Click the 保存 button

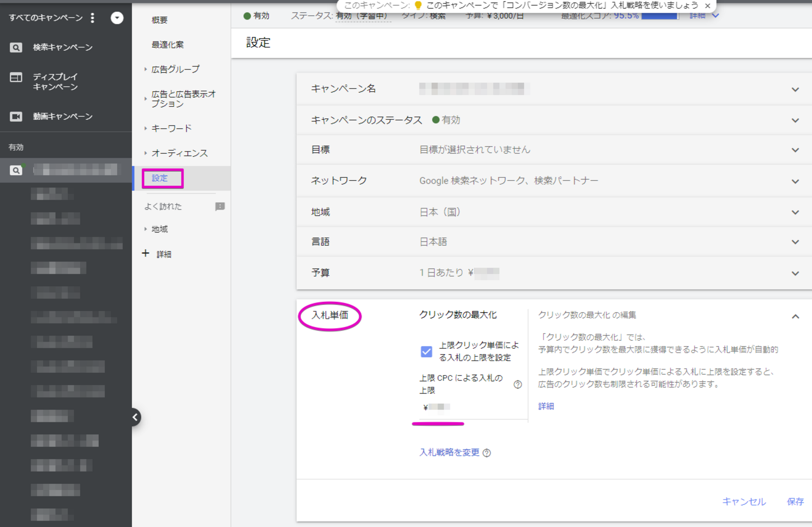[795, 502]
